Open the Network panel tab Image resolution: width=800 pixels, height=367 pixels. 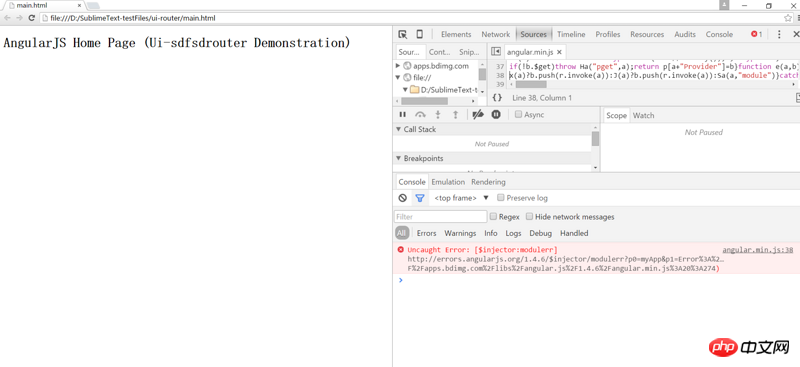click(495, 34)
